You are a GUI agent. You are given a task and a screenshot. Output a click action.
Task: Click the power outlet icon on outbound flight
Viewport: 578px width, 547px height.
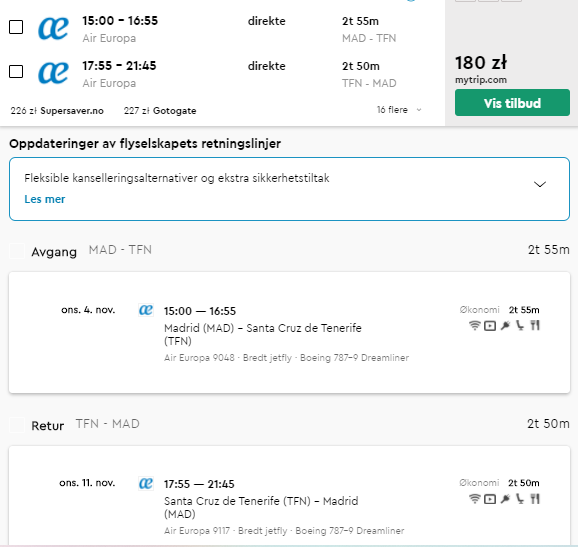[x=505, y=325]
